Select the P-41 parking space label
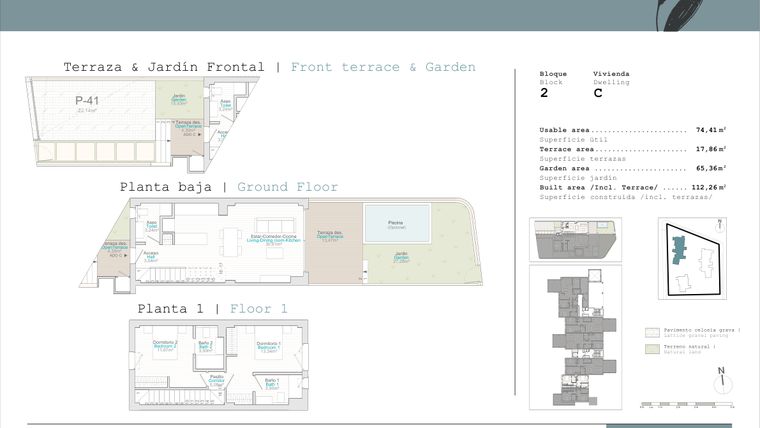This screenshot has height=428, width=760. [87, 101]
